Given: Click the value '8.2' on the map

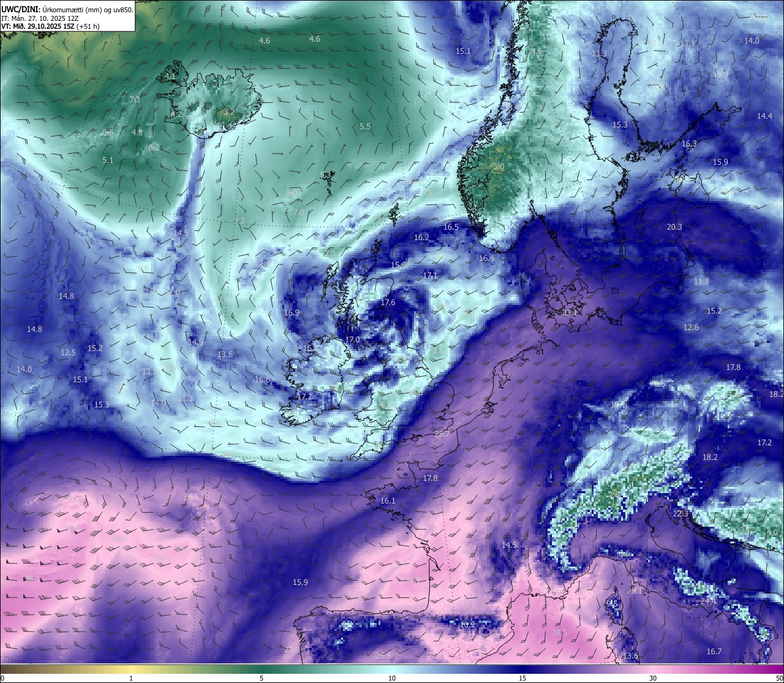Looking at the screenshot, I should click(x=154, y=147).
